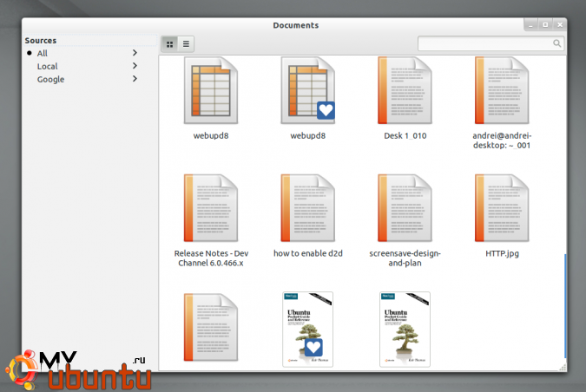Click 'how to enable d2d' label
Screen dimensions: 586x392
coord(308,253)
